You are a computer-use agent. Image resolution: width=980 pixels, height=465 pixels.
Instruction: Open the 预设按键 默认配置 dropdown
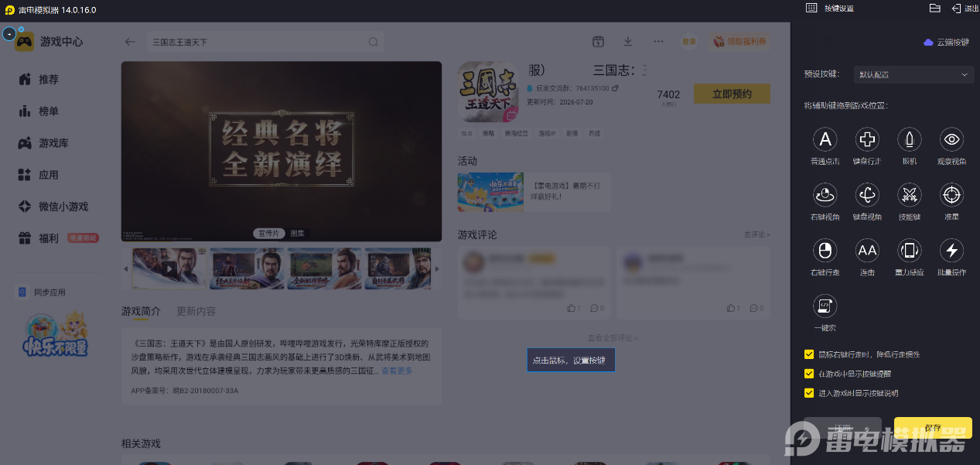click(913, 74)
